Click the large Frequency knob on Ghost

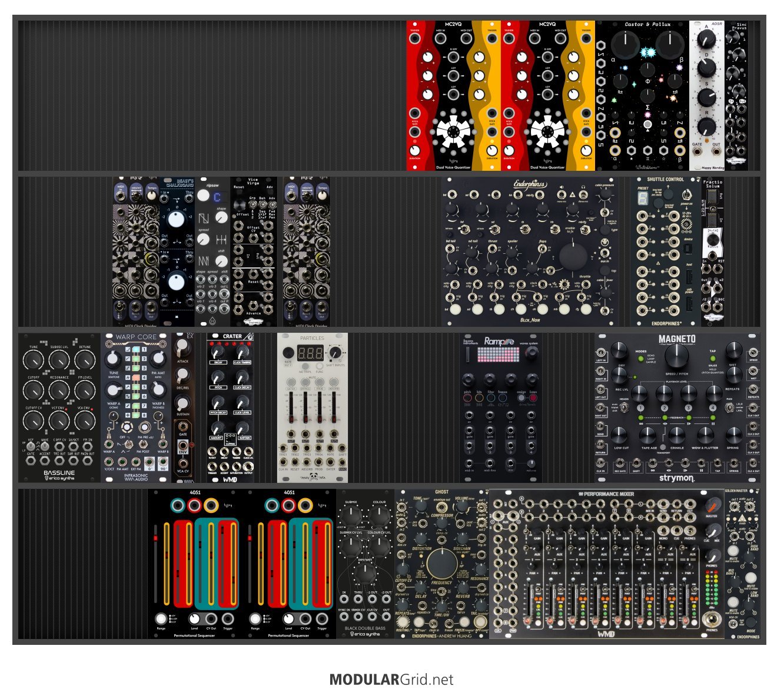click(x=441, y=564)
